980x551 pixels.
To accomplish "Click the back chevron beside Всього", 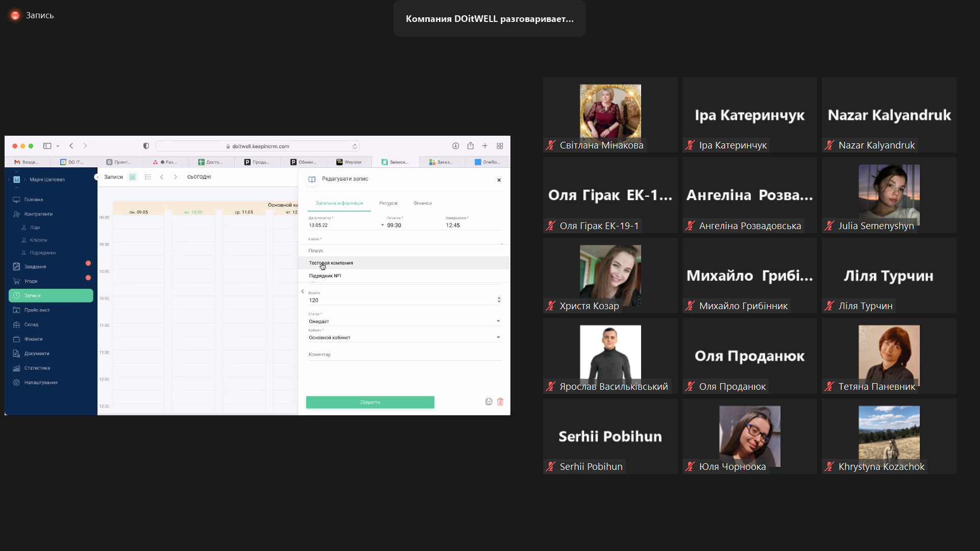I will click(303, 291).
